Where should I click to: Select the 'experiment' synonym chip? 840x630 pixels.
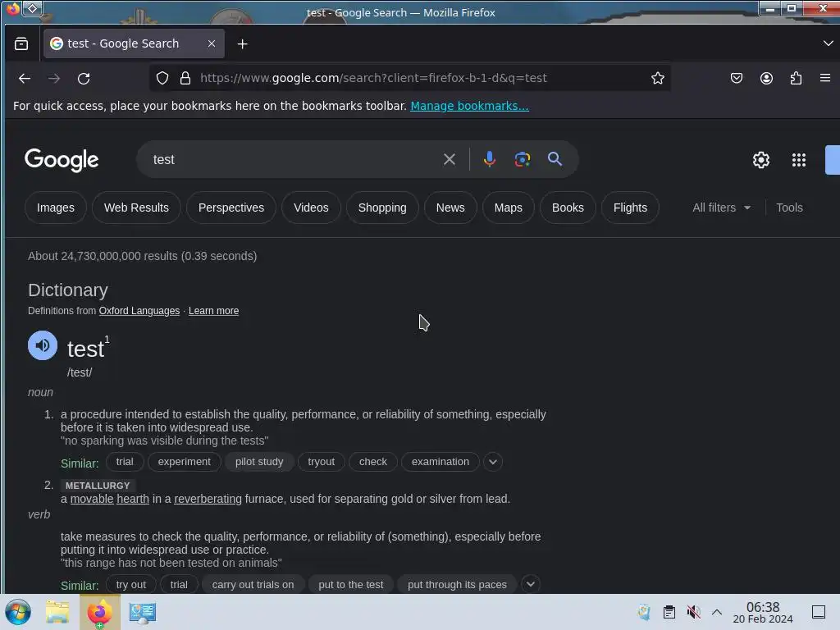pos(184,462)
